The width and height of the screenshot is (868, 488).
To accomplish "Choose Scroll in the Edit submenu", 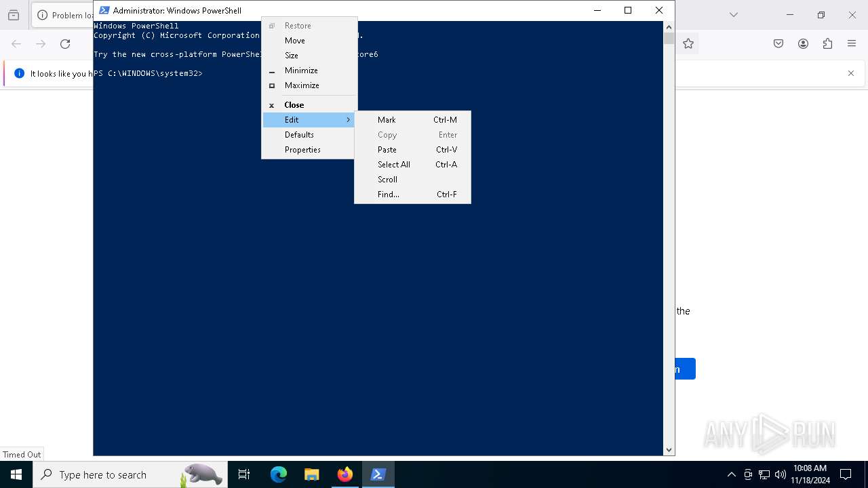I will pyautogui.click(x=412, y=180).
